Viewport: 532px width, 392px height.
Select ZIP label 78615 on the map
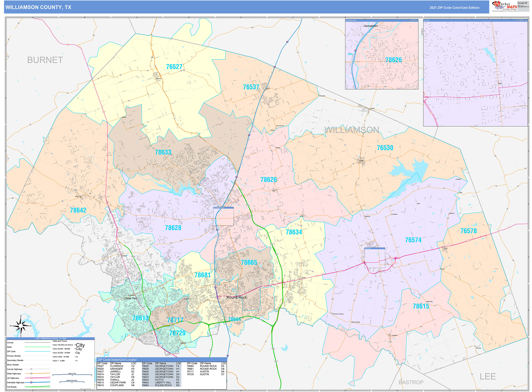[x=421, y=306]
